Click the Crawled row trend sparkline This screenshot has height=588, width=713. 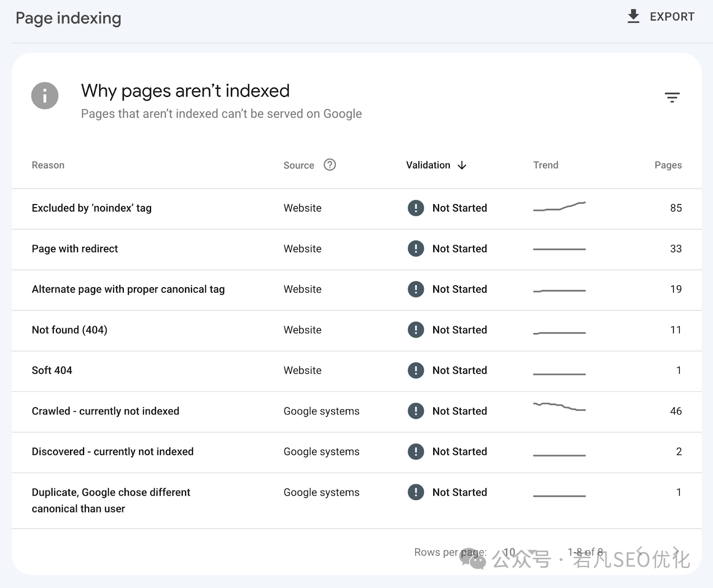559,406
